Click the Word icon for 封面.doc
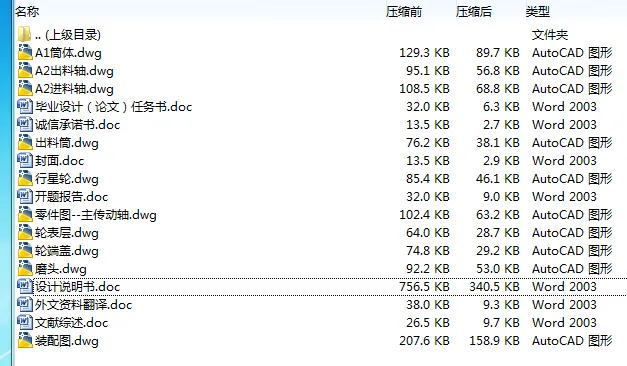 tap(25, 160)
